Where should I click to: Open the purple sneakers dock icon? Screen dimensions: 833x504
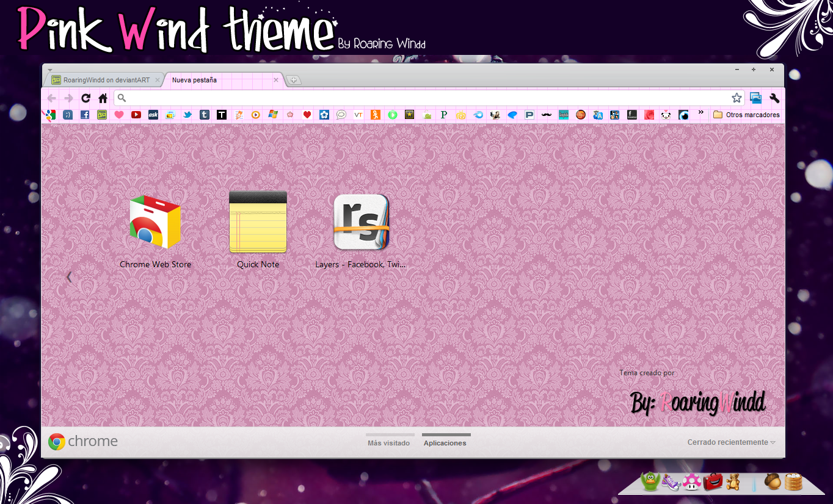point(671,482)
